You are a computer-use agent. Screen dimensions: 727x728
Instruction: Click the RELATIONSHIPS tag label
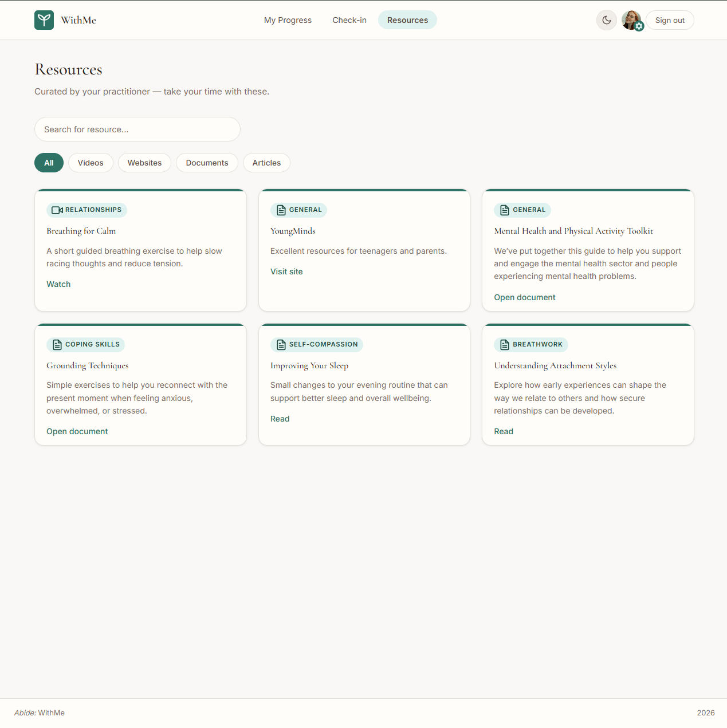pos(93,210)
